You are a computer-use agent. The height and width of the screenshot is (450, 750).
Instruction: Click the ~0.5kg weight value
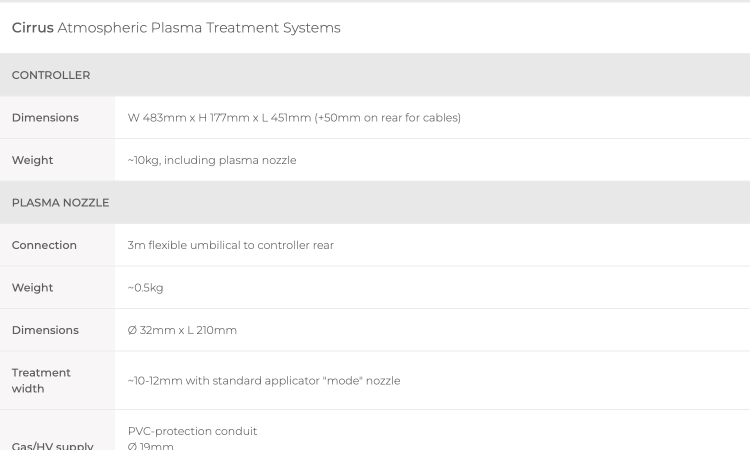(145, 288)
